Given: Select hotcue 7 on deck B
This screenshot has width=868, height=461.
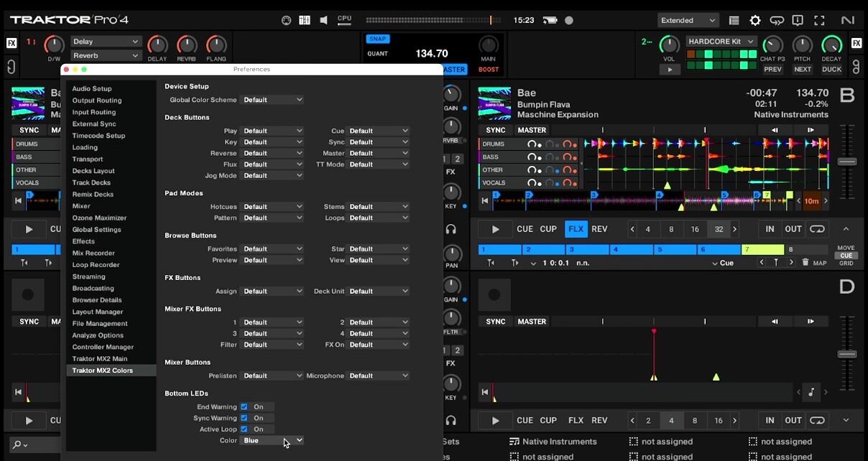Looking at the screenshot, I should [x=762, y=249].
